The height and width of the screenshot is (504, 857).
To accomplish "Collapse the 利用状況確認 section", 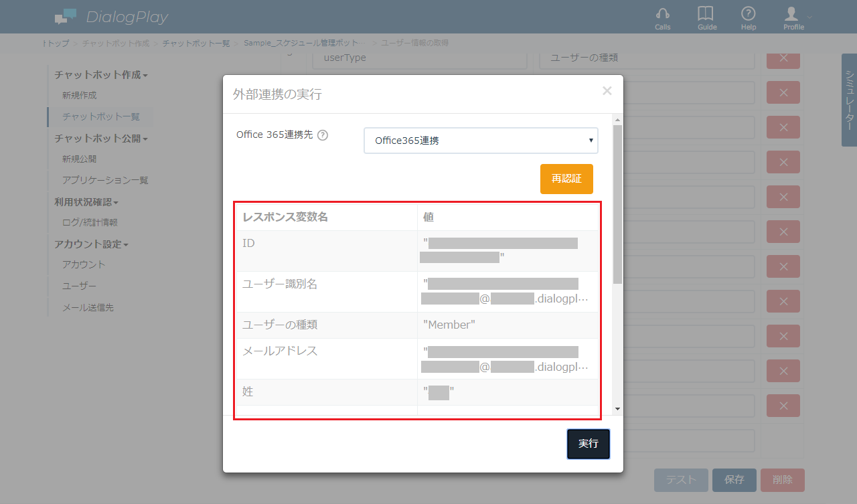I will coord(86,202).
